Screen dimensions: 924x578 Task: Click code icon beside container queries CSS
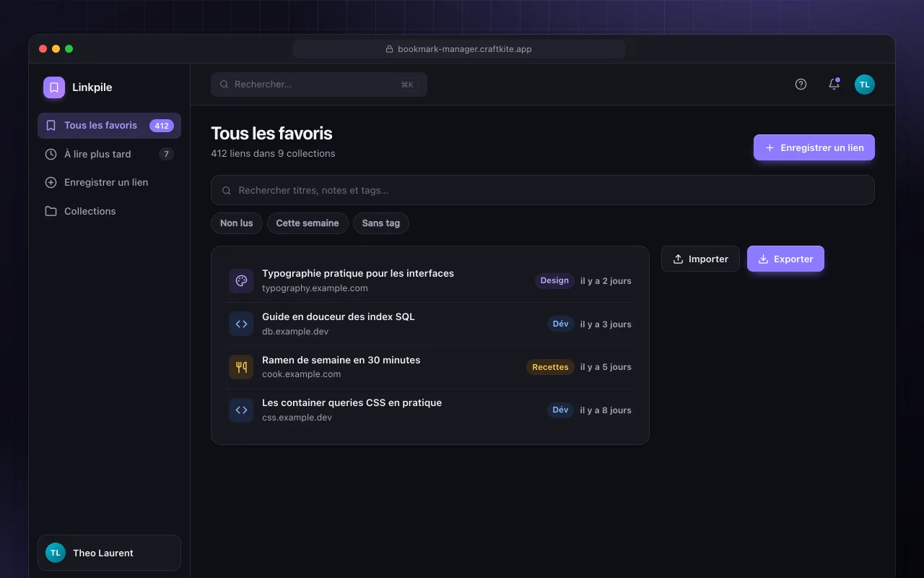(x=241, y=410)
